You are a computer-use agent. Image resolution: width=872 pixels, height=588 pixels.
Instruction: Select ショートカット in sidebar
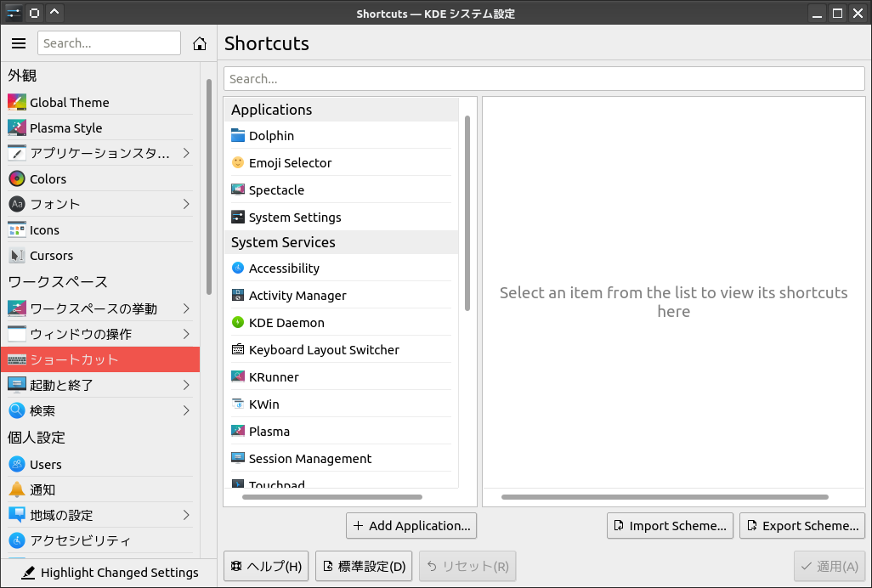100,359
